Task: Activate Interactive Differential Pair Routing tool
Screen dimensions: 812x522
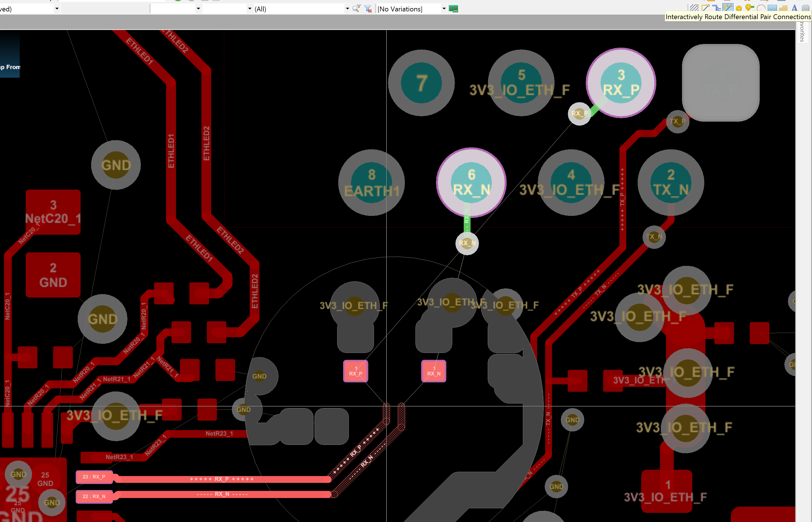Action: tap(728, 8)
